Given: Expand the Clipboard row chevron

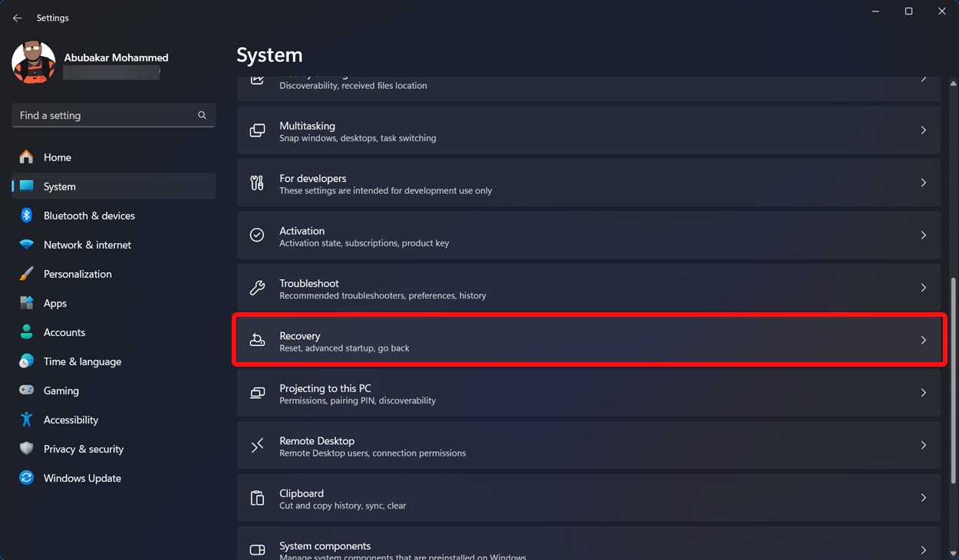Looking at the screenshot, I should click(923, 498).
